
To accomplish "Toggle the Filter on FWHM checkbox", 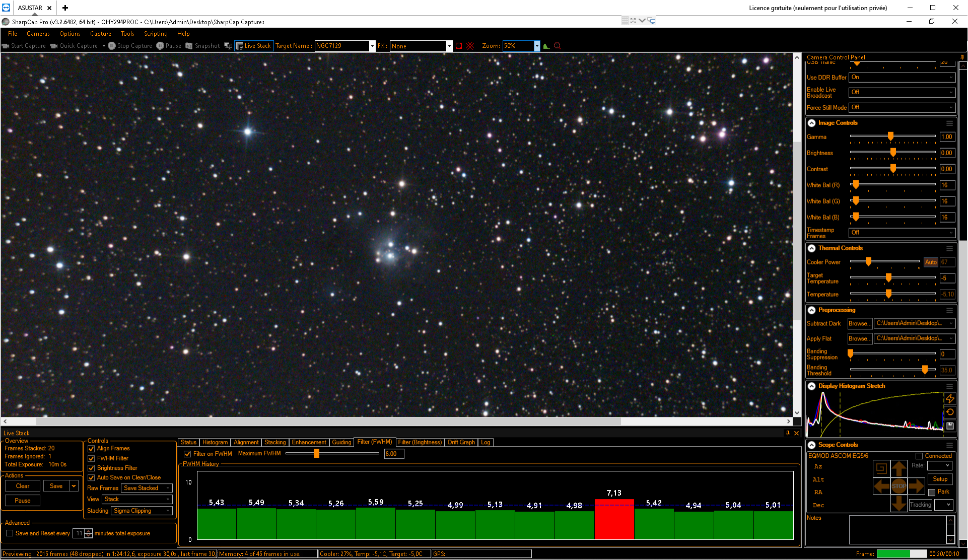I will (x=187, y=454).
